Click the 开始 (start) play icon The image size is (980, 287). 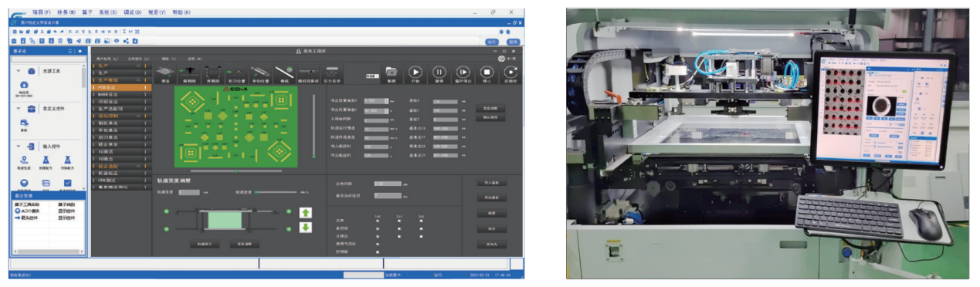415,71
